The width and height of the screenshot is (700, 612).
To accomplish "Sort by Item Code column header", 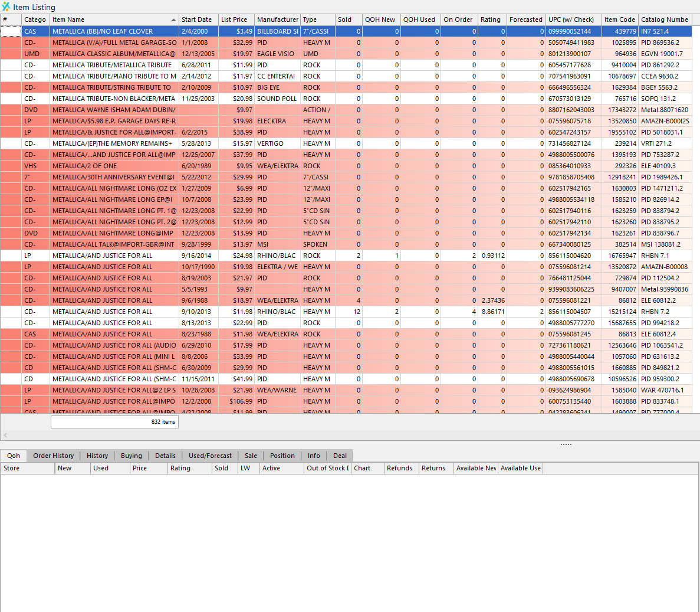I will pyautogui.click(x=620, y=19).
